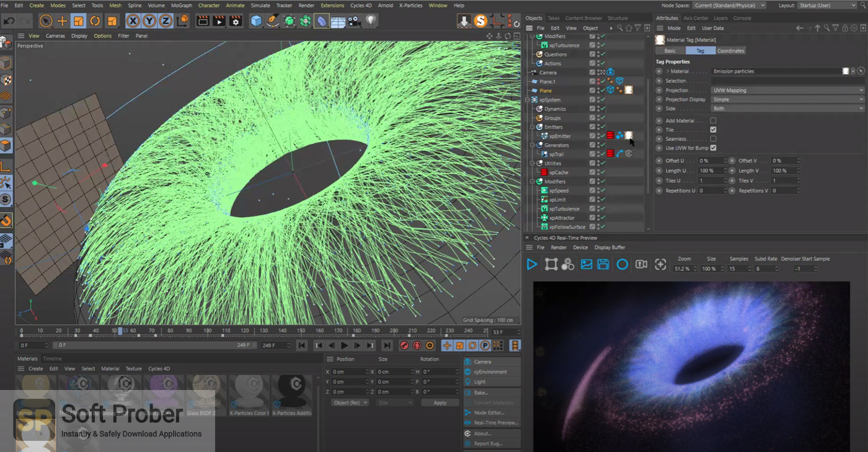Enable the Add Material checkbox

[713, 121]
